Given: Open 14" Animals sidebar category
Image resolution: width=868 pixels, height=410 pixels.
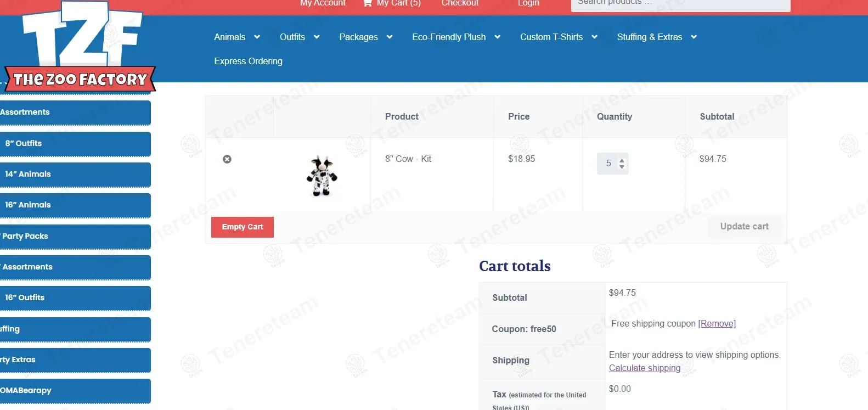Looking at the screenshot, I should [75, 174].
